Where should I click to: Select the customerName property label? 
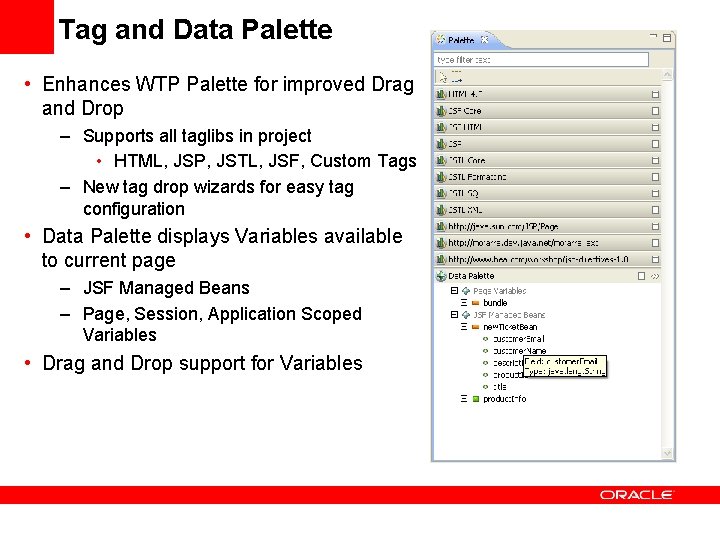click(x=519, y=351)
